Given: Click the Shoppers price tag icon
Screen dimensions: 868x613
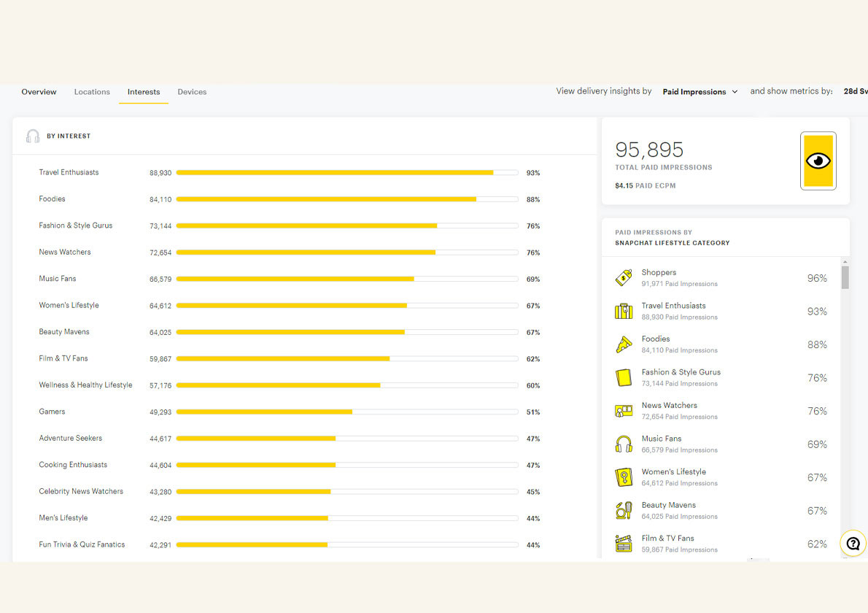Looking at the screenshot, I should pyautogui.click(x=624, y=278).
